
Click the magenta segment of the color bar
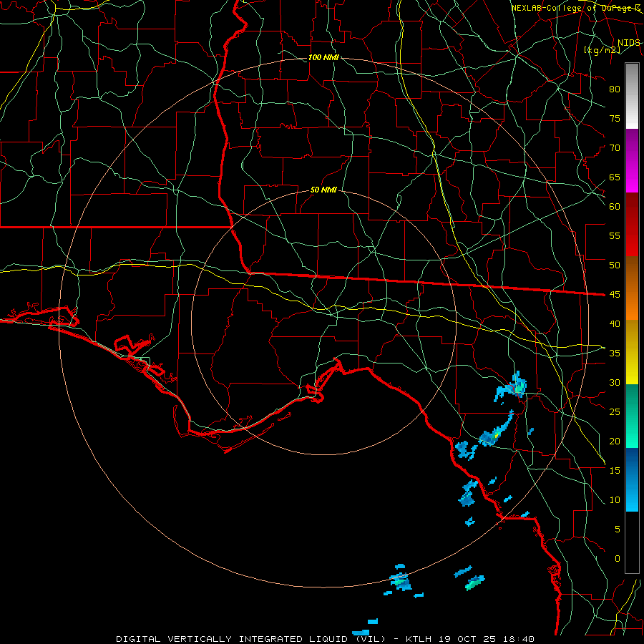pyautogui.click(x=632, y=160)
